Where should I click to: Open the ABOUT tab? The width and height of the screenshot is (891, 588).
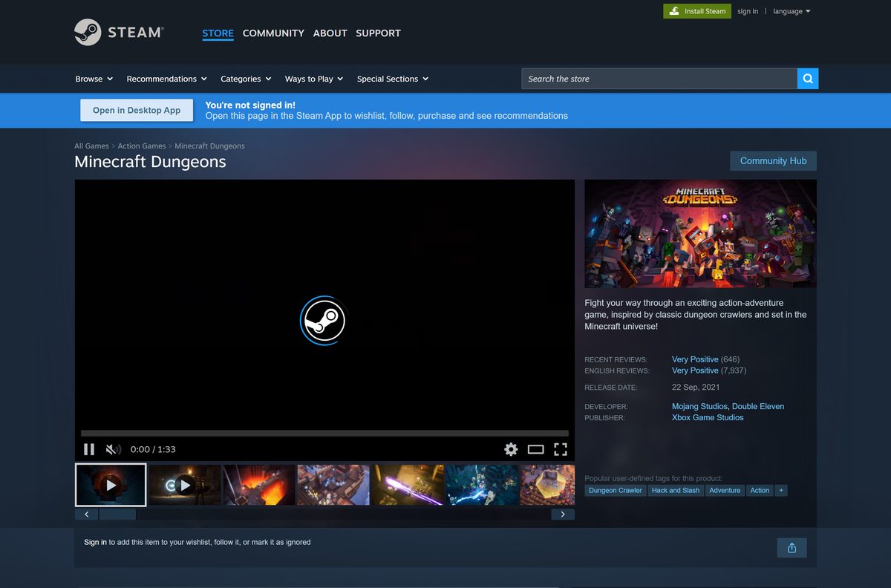330,33
